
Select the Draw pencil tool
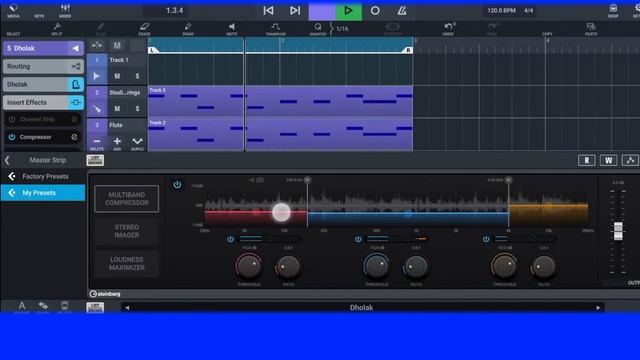coord(188,29)
